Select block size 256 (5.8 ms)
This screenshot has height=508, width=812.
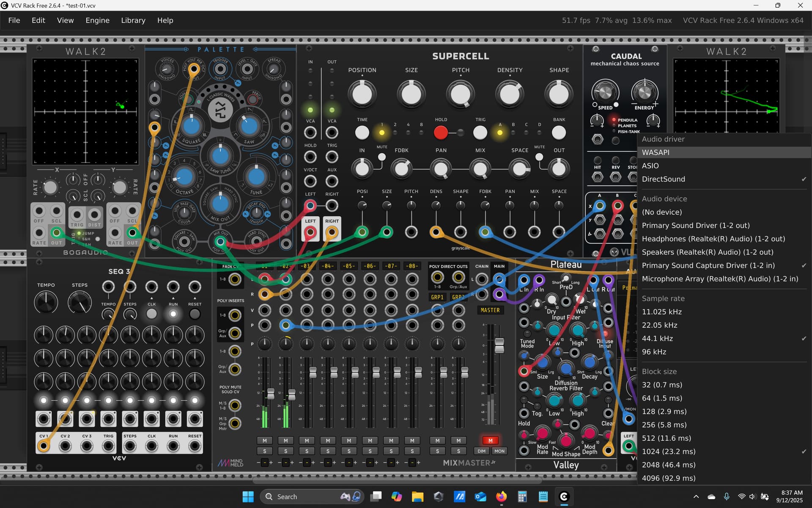(x=664, y=425)
